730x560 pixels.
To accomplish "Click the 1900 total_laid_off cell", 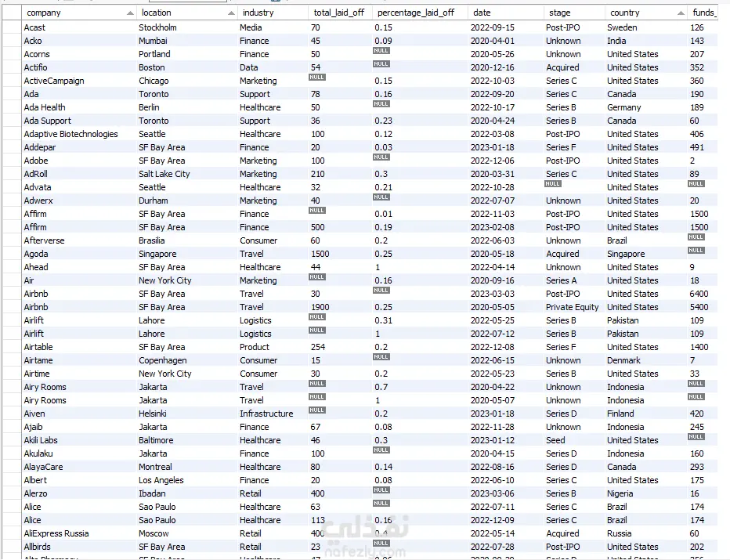I will (340, 307).
